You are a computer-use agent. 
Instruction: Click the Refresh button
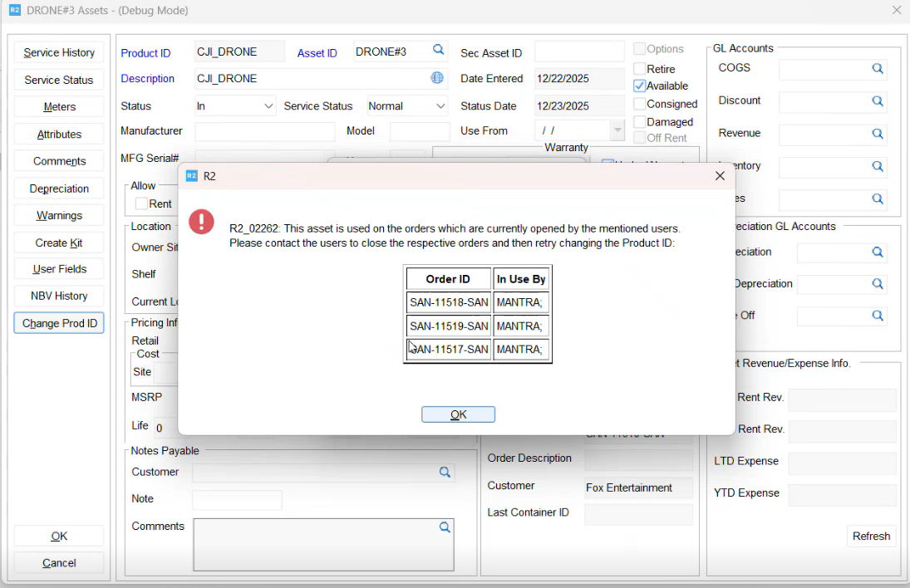pos(871,537)
